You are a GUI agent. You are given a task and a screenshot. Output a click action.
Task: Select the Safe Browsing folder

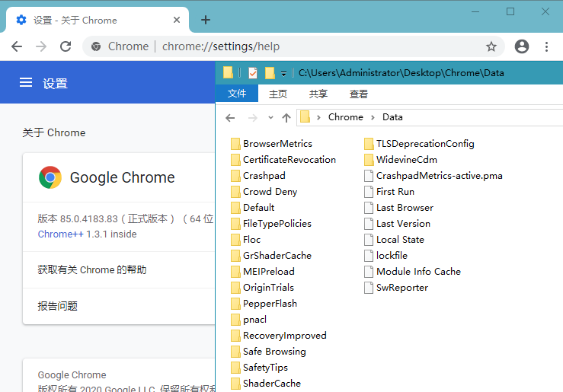[x=269, y=352]
